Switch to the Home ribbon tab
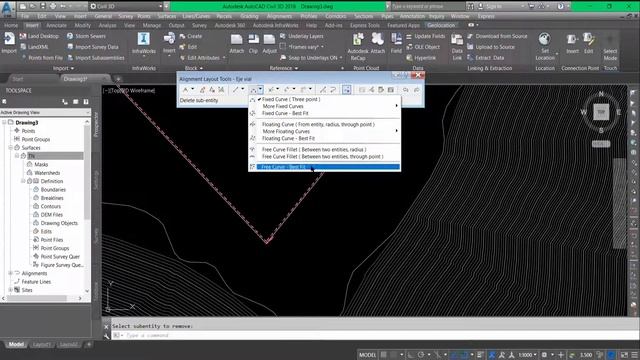 coord(11,25)
